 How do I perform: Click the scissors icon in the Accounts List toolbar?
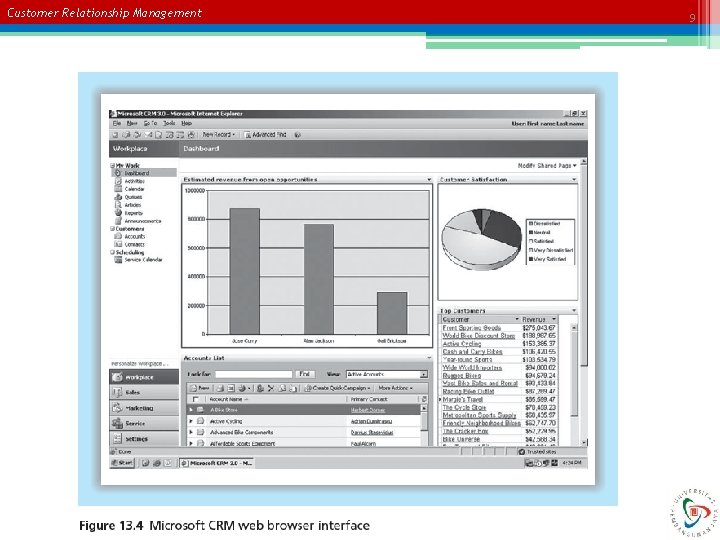[270, 388]
